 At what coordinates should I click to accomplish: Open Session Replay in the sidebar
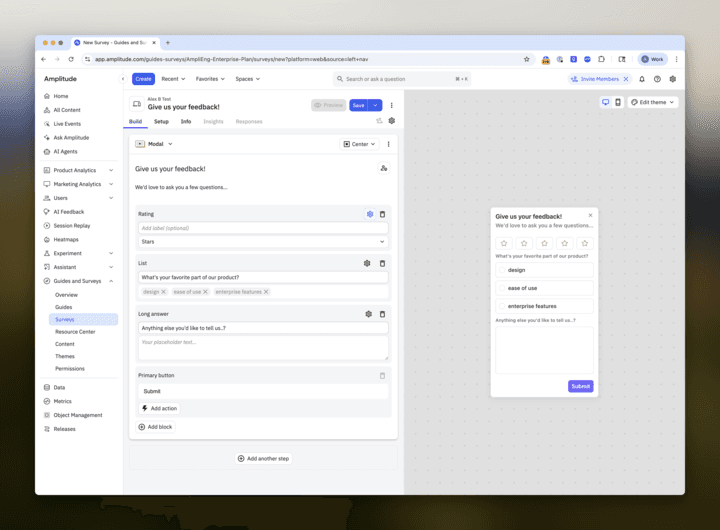coord(71,226)
